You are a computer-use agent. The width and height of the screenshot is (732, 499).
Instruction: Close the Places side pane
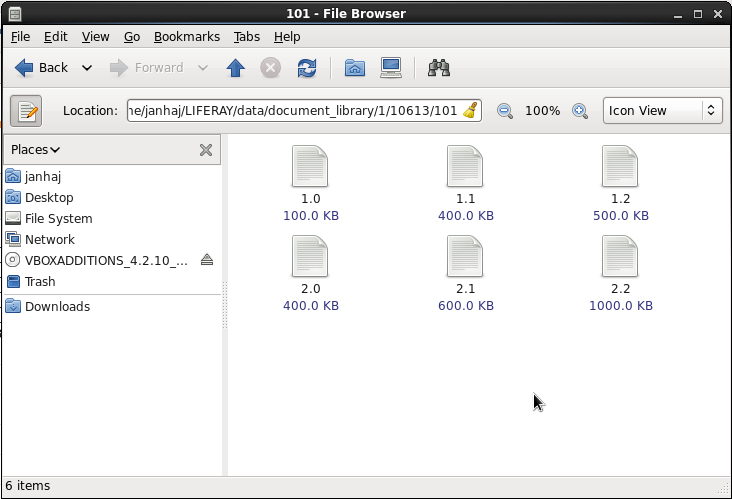[206, 150]
